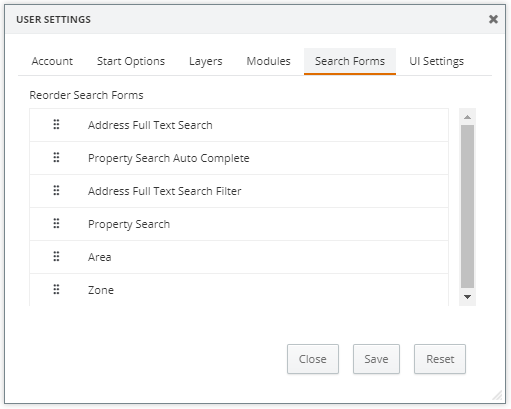Open the Modules tab
Image resolution: width=511 pixels, height=409 pixels.
point(269,61)
